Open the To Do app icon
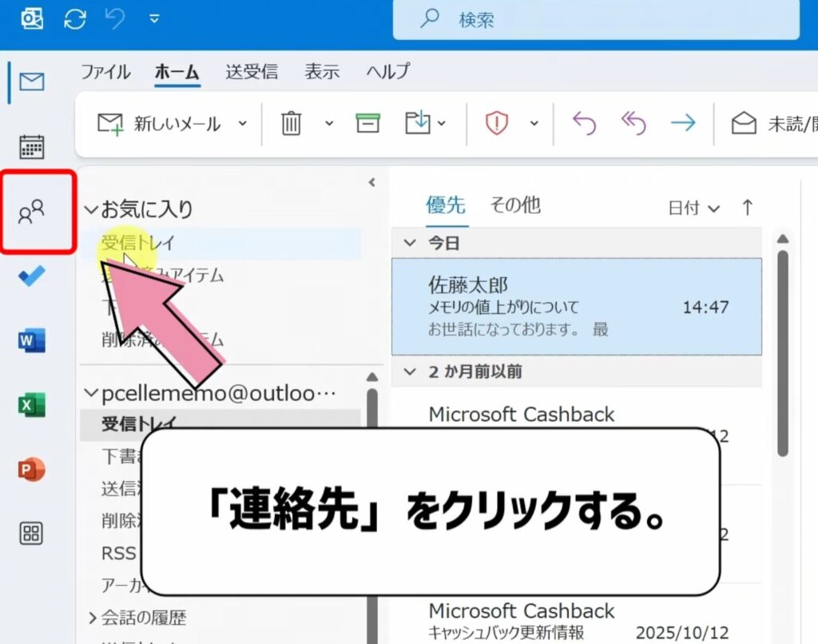The width and height of the screenshot is (818, 644). (x=30, y=275)
